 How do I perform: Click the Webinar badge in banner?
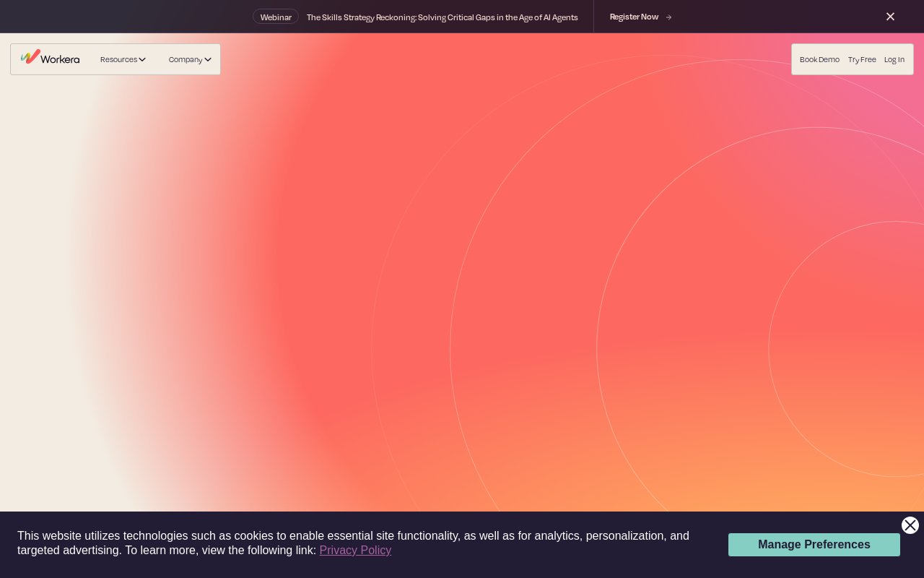(276, 17)
